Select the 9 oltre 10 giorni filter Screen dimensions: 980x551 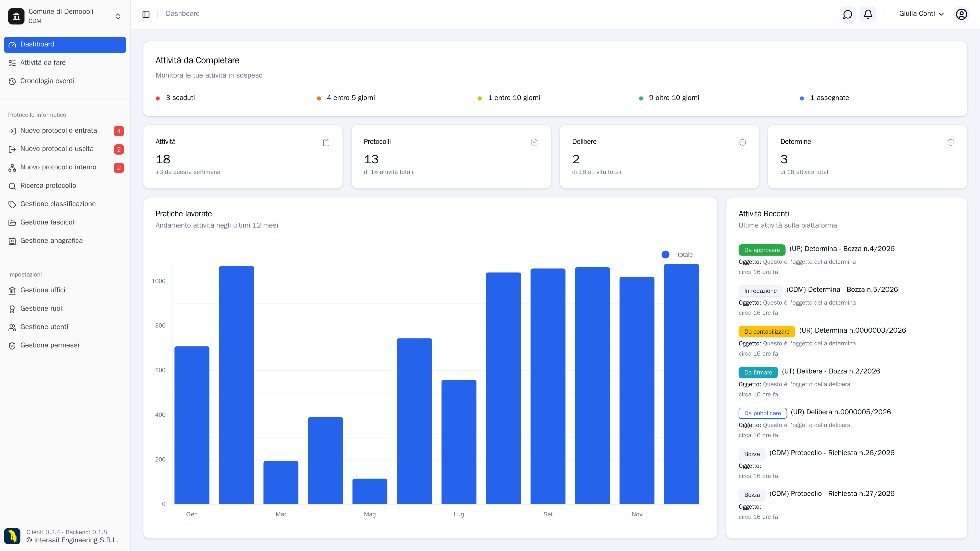point(669,98)
